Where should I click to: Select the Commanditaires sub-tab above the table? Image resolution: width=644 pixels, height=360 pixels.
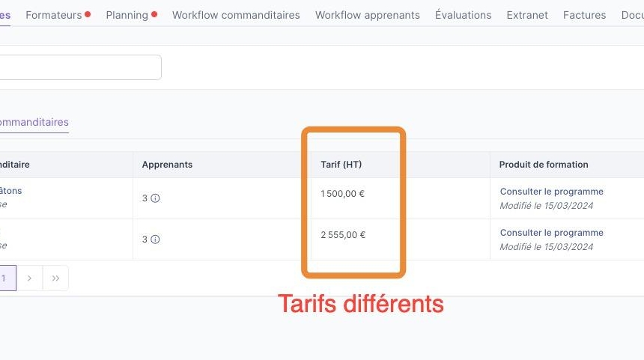pos(34,122)
